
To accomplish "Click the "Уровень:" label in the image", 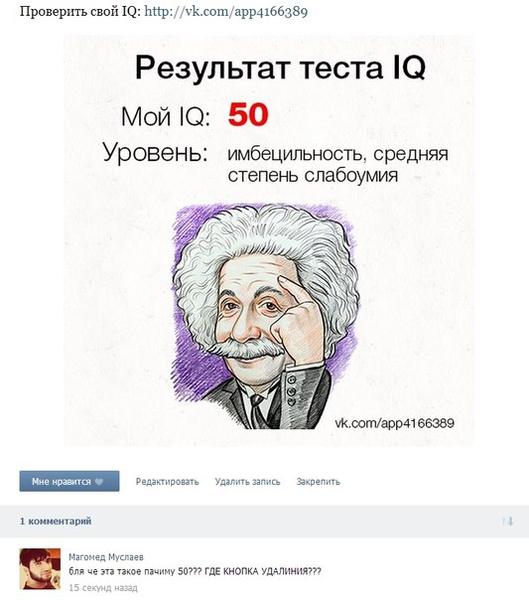I will (x=155, y=153).
